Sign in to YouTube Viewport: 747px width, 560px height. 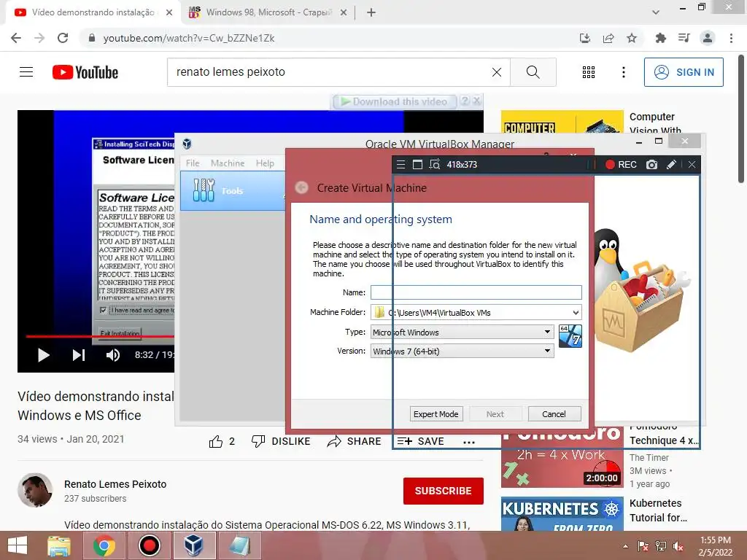[684, 72]
